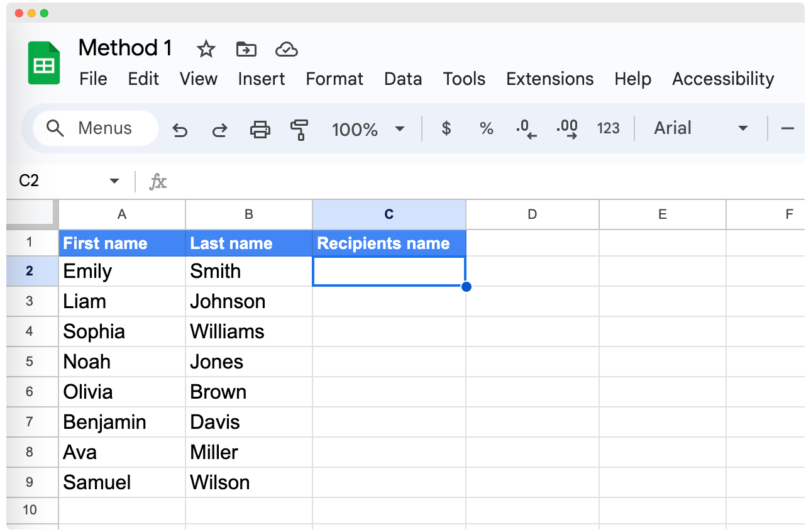Select column C header

click(x=389, y=214)
